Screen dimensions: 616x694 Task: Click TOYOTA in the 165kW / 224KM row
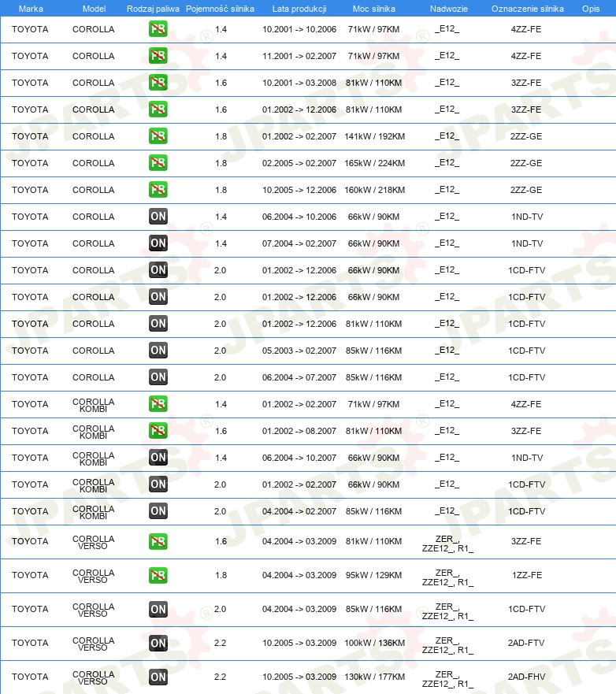tap(30, 163)
